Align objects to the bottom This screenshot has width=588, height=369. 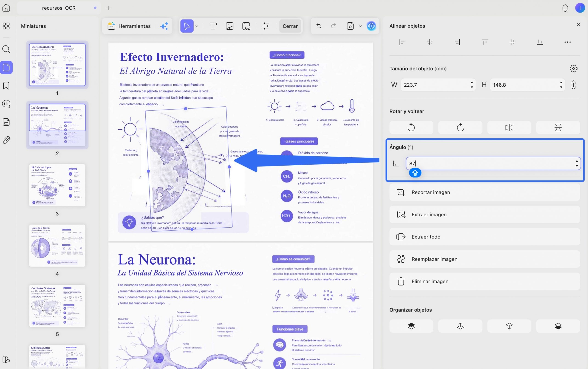(x=540, y=42)
